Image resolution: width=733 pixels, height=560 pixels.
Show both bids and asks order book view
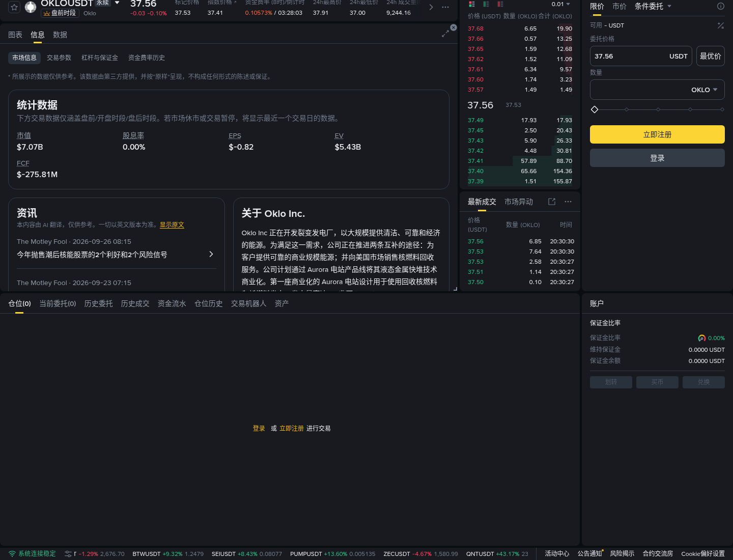point(472,4)
